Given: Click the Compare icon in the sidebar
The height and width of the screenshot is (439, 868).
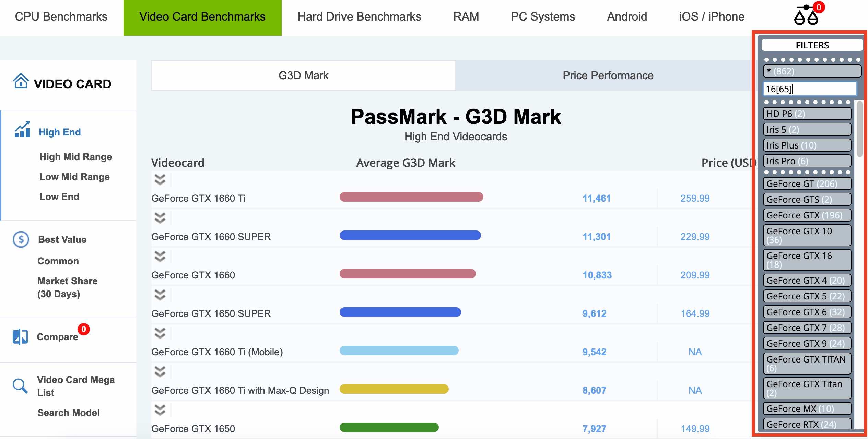Looking at the screenshot, I should (20, 336).
